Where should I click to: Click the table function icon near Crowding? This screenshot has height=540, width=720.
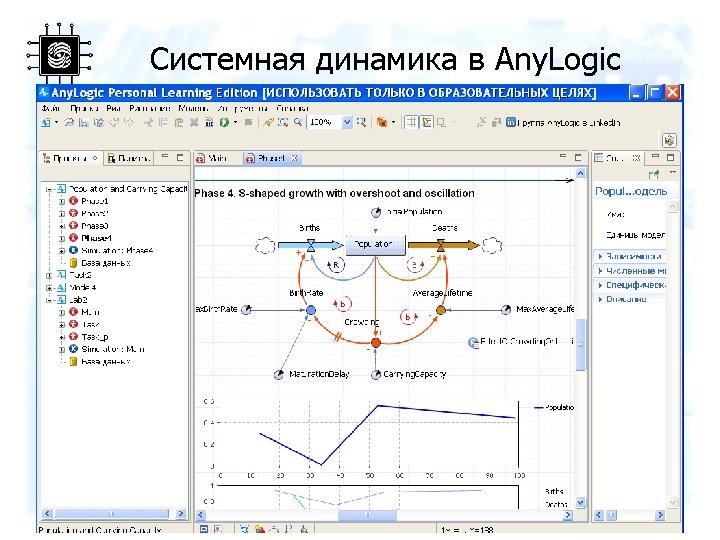[473, 343]
